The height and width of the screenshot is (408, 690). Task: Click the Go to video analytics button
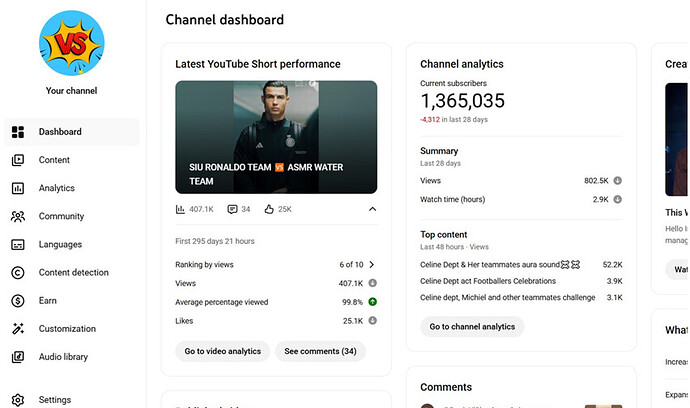point(222,351)
